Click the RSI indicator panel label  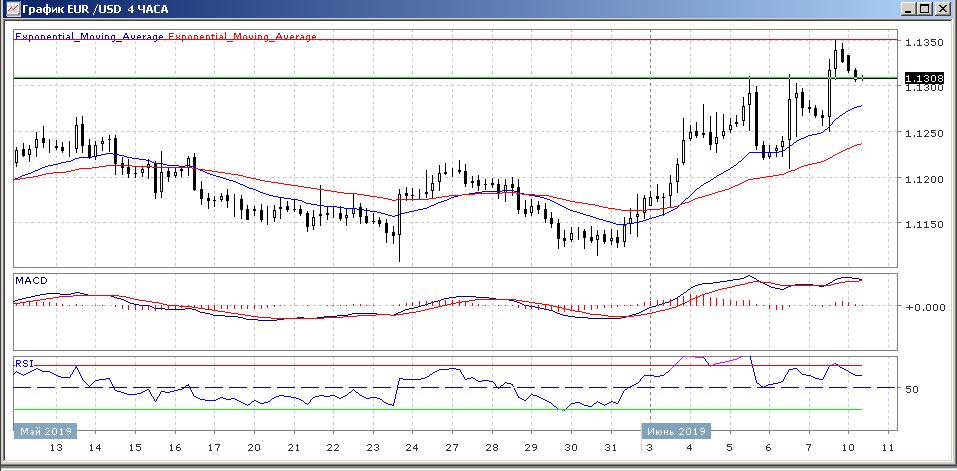pyautogui.click(x=24, y=362)
